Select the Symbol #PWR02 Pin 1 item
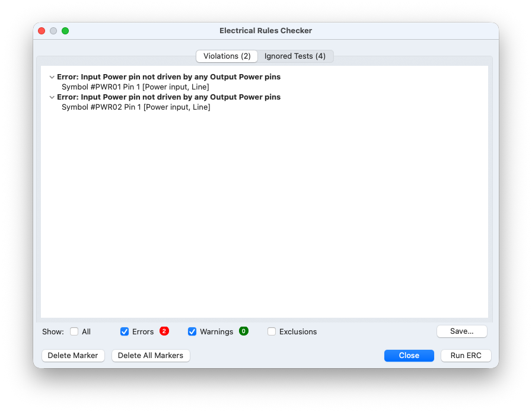Viewport: 532px width, 412px height. click(135, 107)
